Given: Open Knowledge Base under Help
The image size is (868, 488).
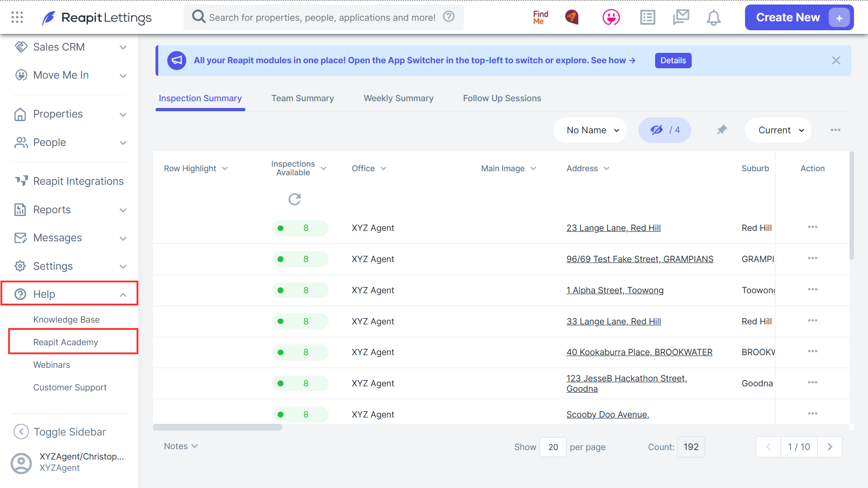Looking at the screenshot, I should click(x=66, y=319).
